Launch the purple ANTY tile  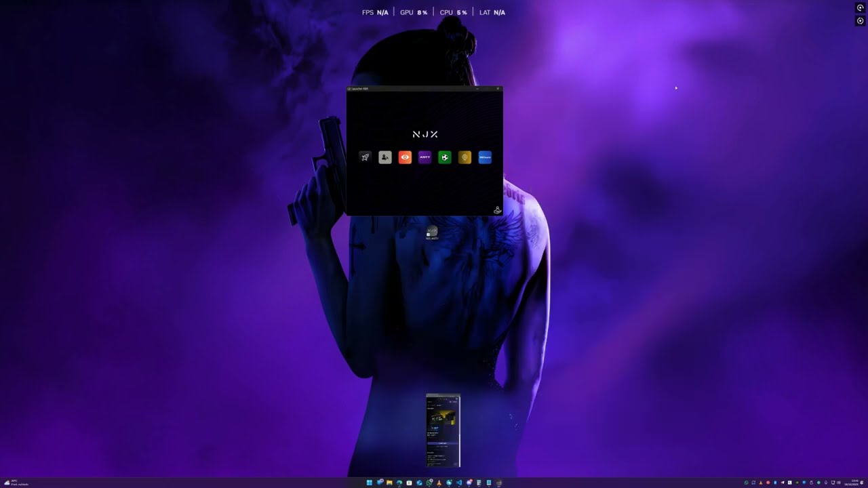click(x=425, y=157)
